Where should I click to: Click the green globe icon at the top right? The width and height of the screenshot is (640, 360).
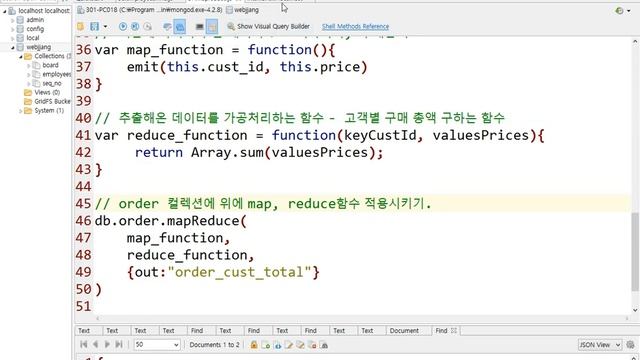tap(619, 11)
